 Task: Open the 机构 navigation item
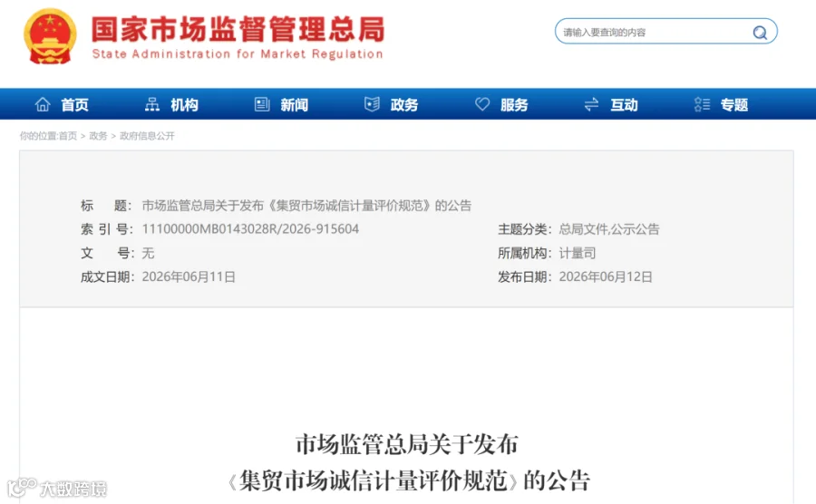coord(184,105)
